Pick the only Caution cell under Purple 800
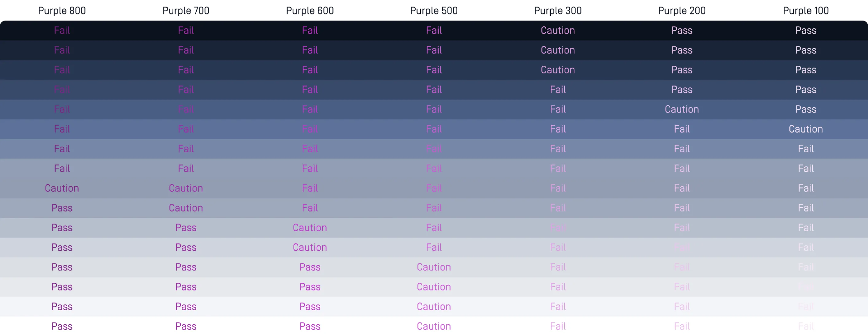The image size is (868, 336). pos(62,188)
